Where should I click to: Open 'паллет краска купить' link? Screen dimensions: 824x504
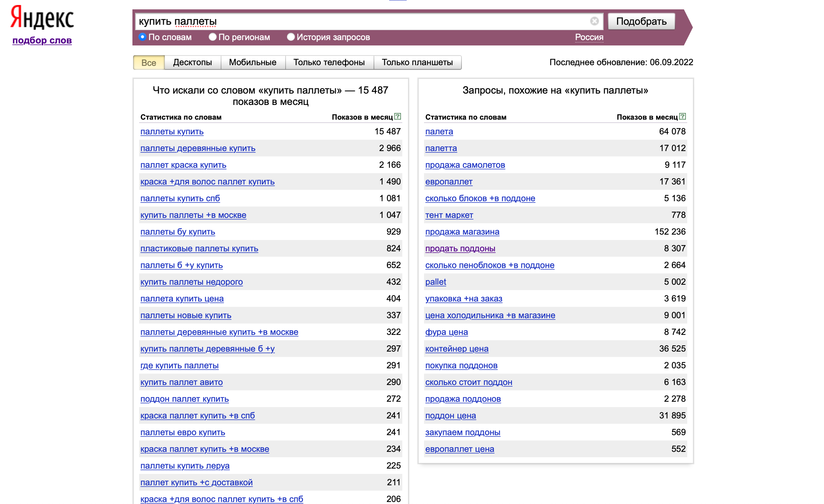pyautogui.click(x=183, y=165)
